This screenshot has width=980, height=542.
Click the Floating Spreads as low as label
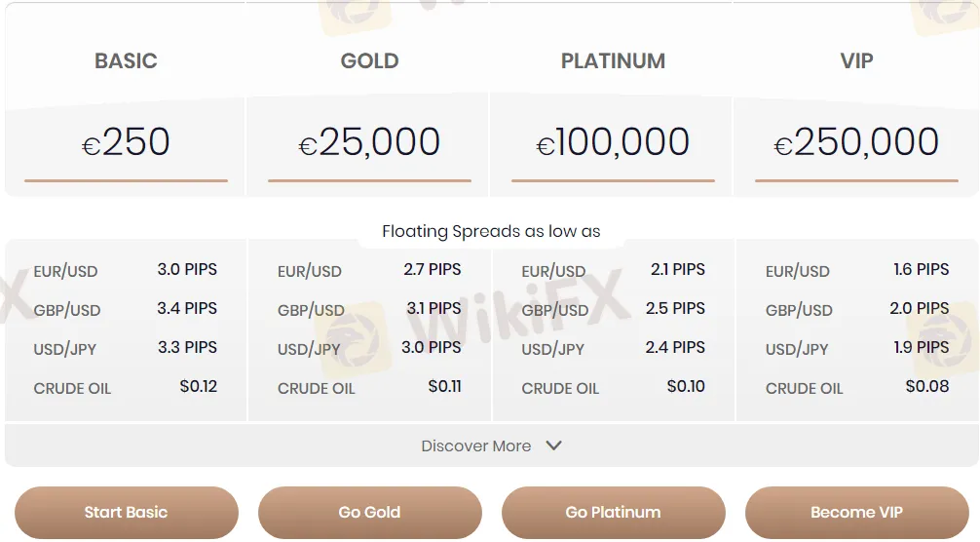click(x=491, y=231)
